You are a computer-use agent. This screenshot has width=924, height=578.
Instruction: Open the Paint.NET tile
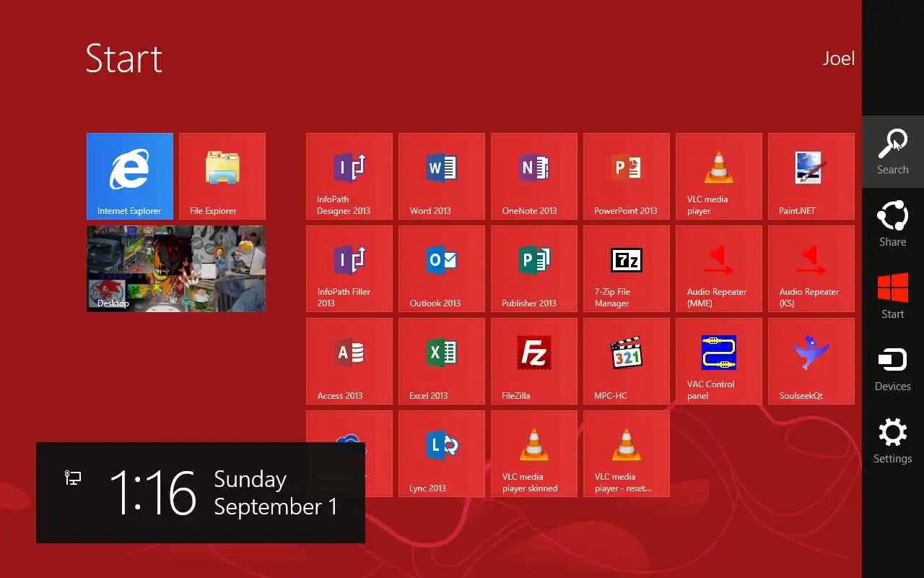pos(811,176)
